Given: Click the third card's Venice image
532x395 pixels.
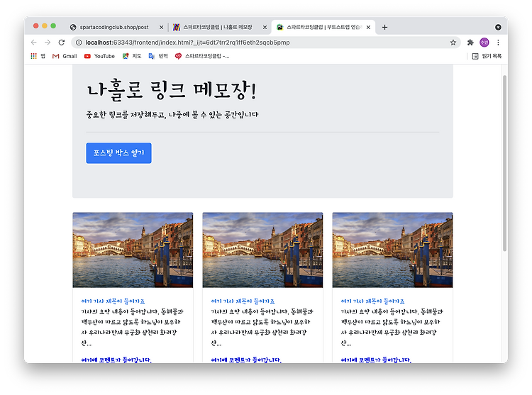Looking at the screenshot, I should click(392, 250).
